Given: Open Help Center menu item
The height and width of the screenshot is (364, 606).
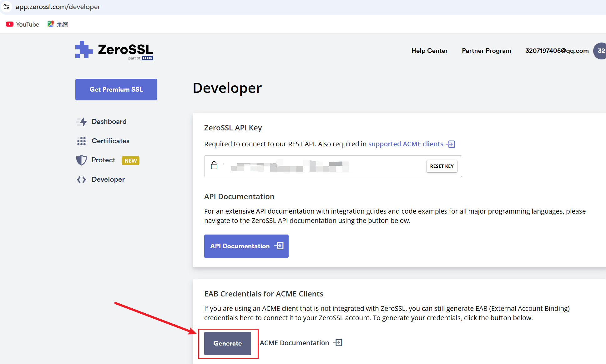Looking at the screenshot, I should 429,51.
